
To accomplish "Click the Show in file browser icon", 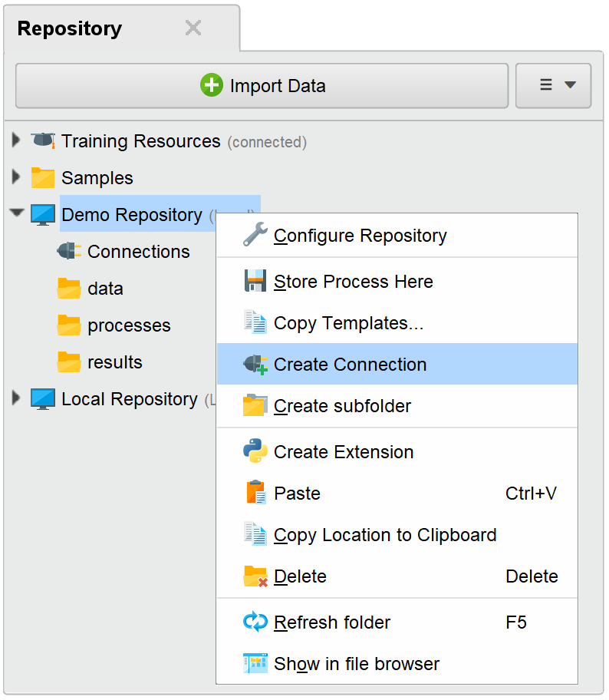I will [255, 663].
